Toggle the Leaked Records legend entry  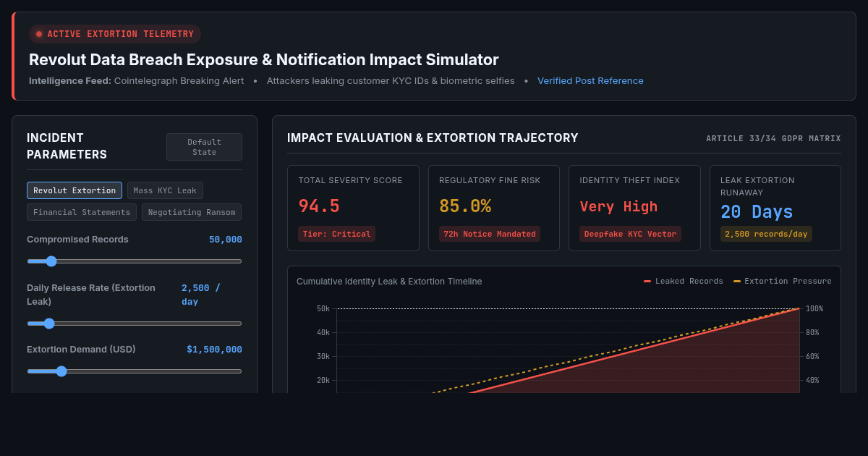[x=684, y=282]
